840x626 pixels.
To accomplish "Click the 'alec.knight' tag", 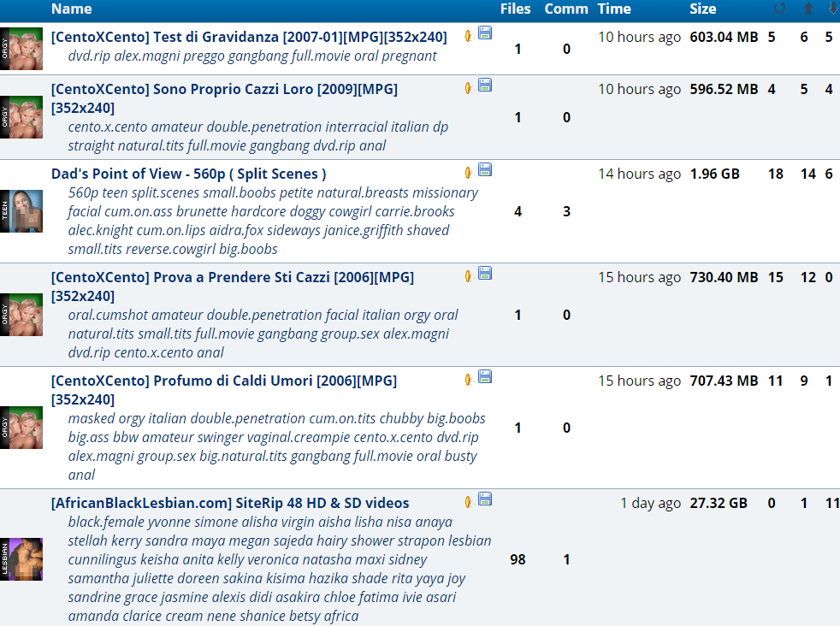I will click(x=101, y=230).
